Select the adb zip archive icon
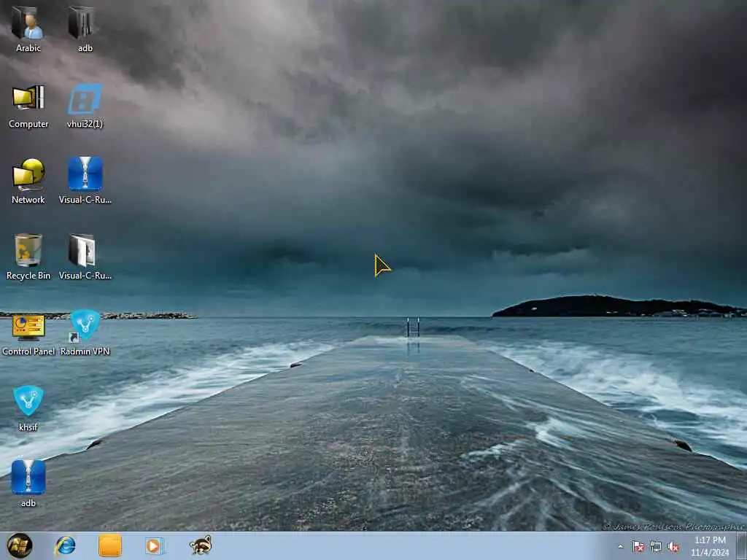The height and width of the screenshot is (560, 747). coord(28,477)
